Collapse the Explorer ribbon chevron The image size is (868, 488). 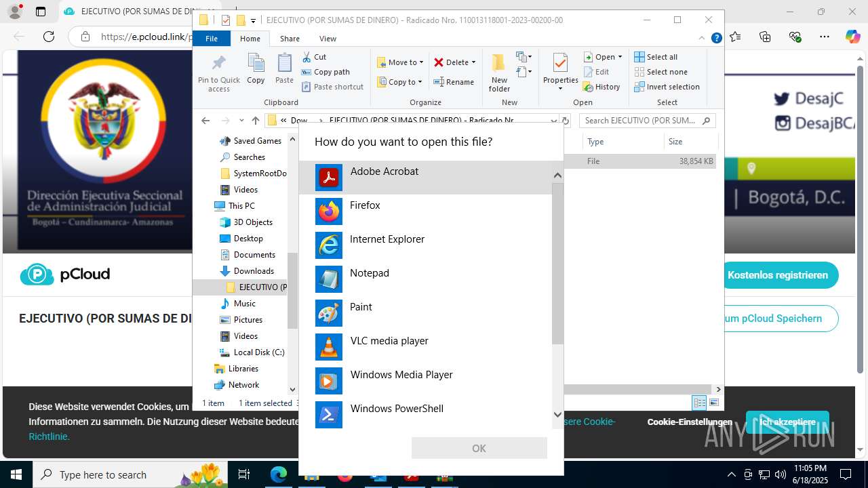703,39
